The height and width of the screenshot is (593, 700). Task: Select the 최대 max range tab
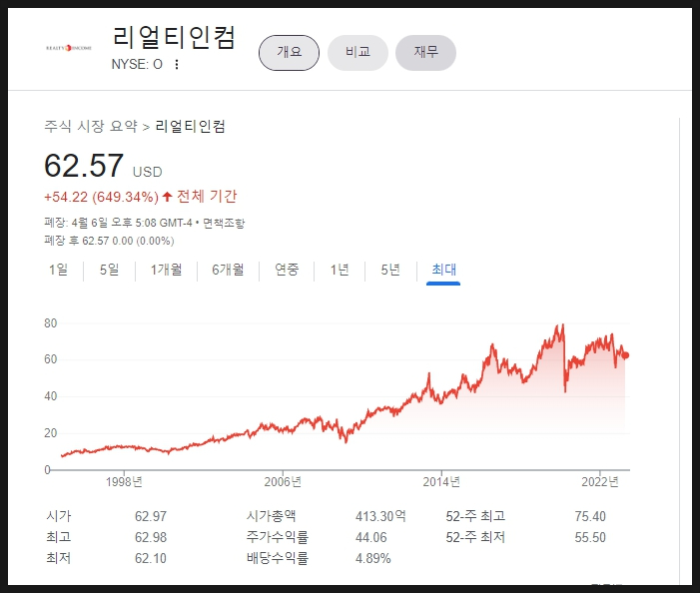[443, 270]
